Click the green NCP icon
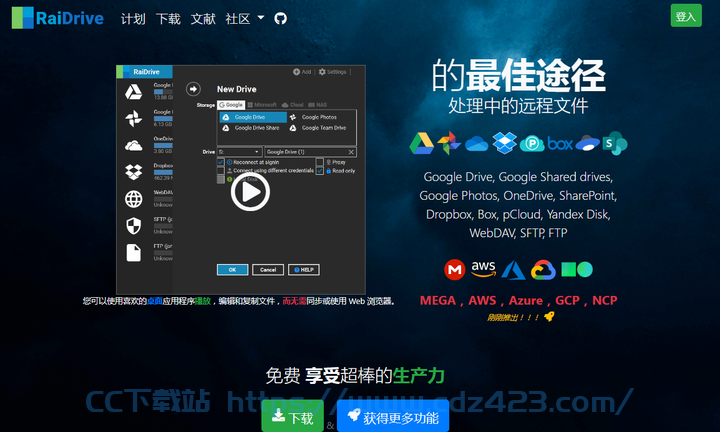The height and width of the screenshot is (432, 720). pyautogui.click(x=577, y=269)
